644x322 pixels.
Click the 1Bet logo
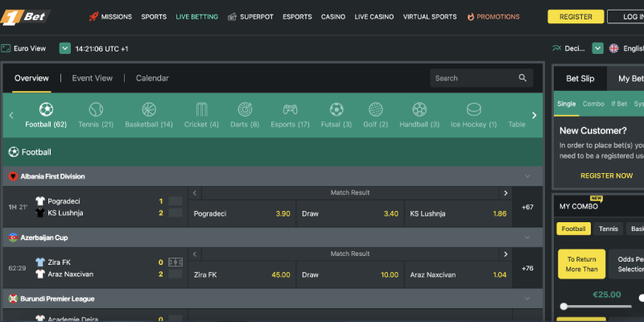[25, 17]
